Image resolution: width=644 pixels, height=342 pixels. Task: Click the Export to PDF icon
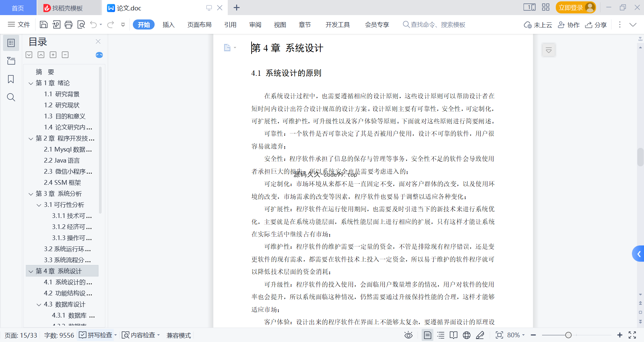(x=56, y=24)
